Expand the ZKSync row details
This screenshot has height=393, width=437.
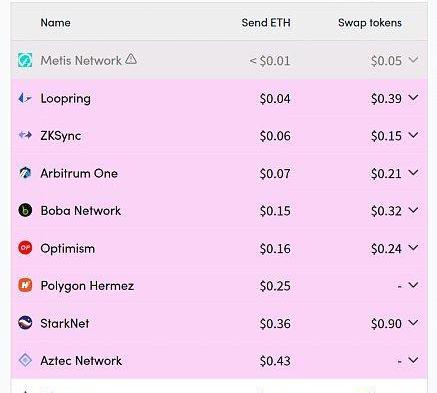pyautogui.click(x=413, y=135)
